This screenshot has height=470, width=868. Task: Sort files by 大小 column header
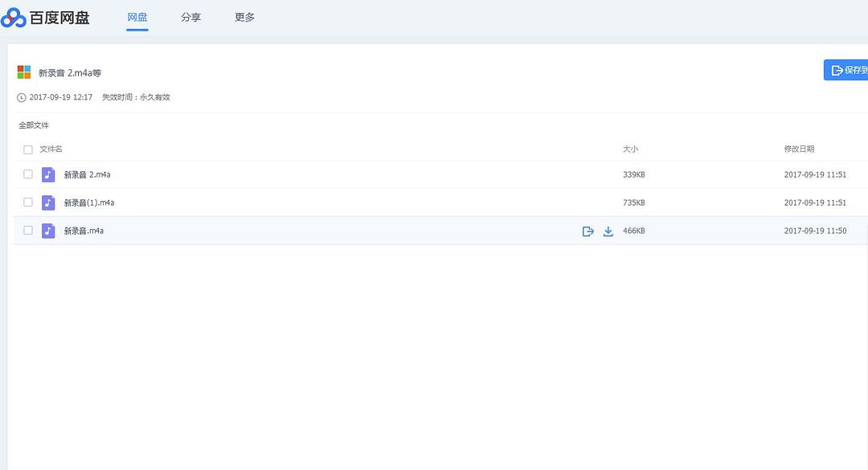pos(630,149)
